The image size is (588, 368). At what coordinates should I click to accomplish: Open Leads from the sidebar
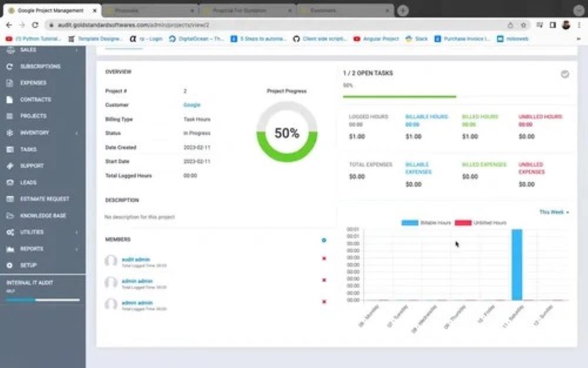pos(10,182)
